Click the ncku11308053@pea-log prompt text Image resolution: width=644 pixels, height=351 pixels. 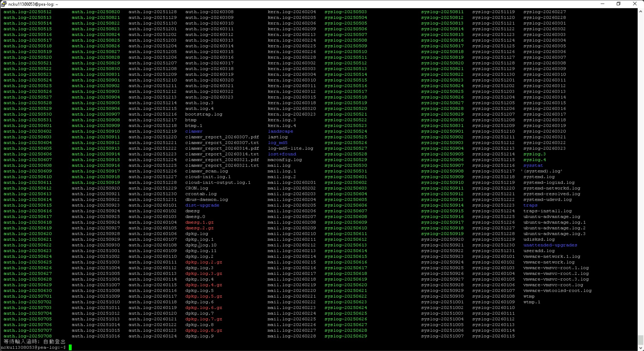pos(33,347)
